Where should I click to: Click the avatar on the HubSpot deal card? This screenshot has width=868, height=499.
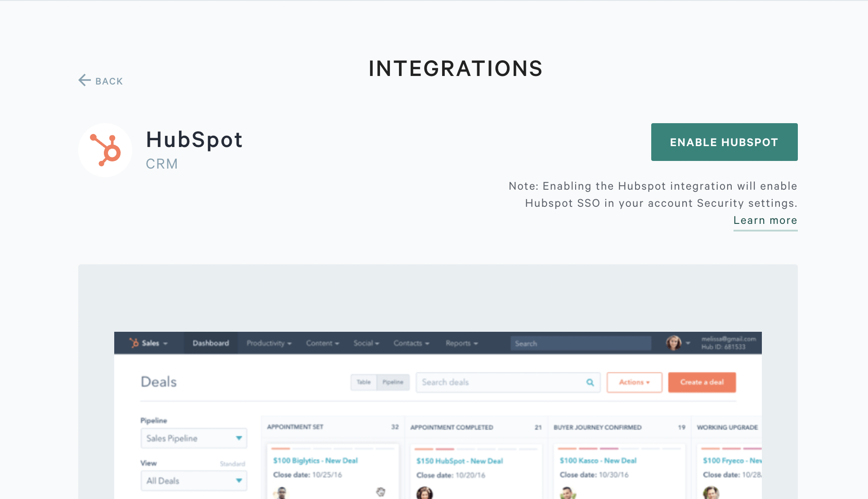[424, 493]
